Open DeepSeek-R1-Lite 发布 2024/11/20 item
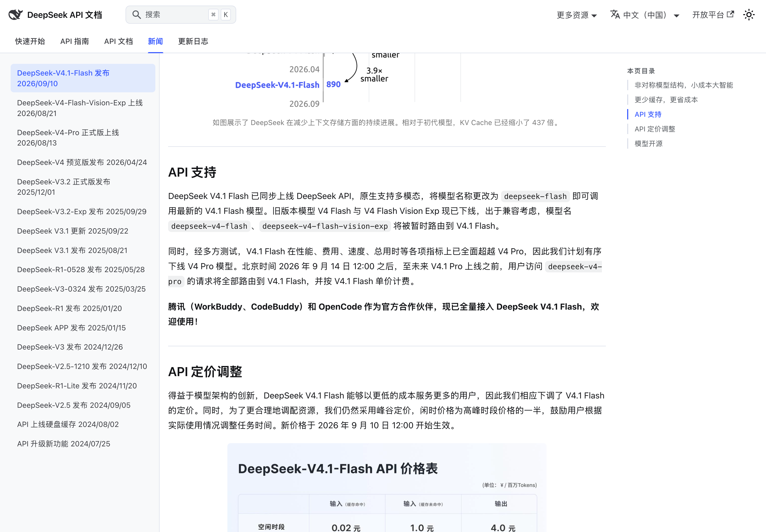The width and height of the screenshot is (766, 532). [83, 386]
